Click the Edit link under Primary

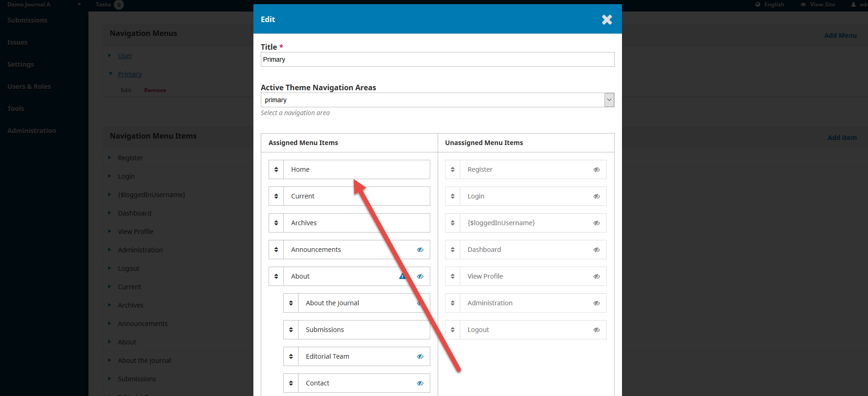(x=126, y=90)
